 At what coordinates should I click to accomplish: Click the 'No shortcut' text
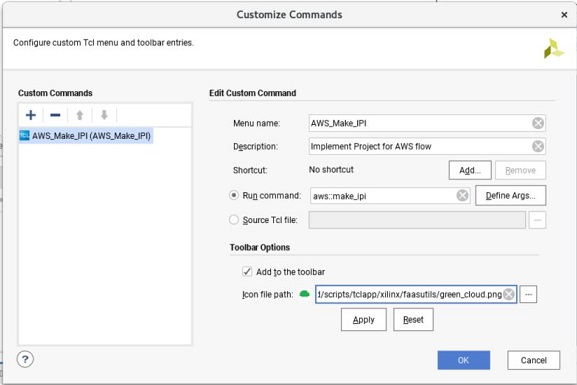coord(331,170)
